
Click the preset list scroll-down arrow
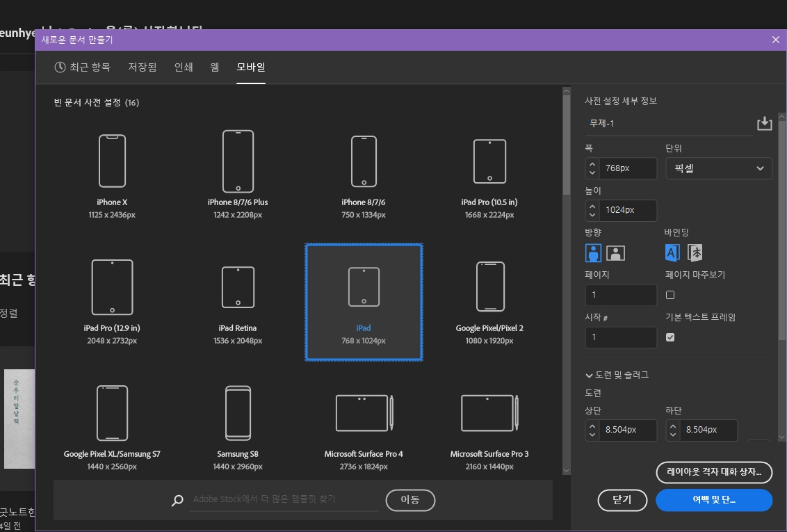(x=567, y=471)
